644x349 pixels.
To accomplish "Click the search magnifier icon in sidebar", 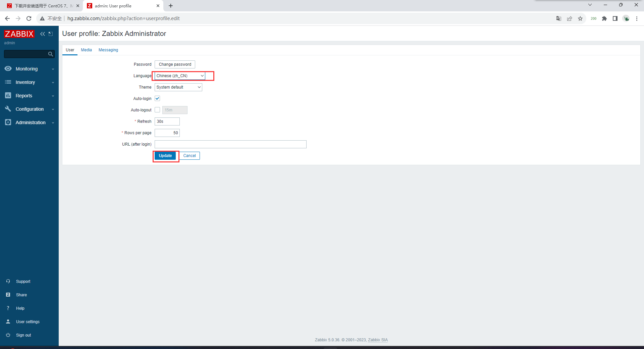I will [x=51, y=54].
